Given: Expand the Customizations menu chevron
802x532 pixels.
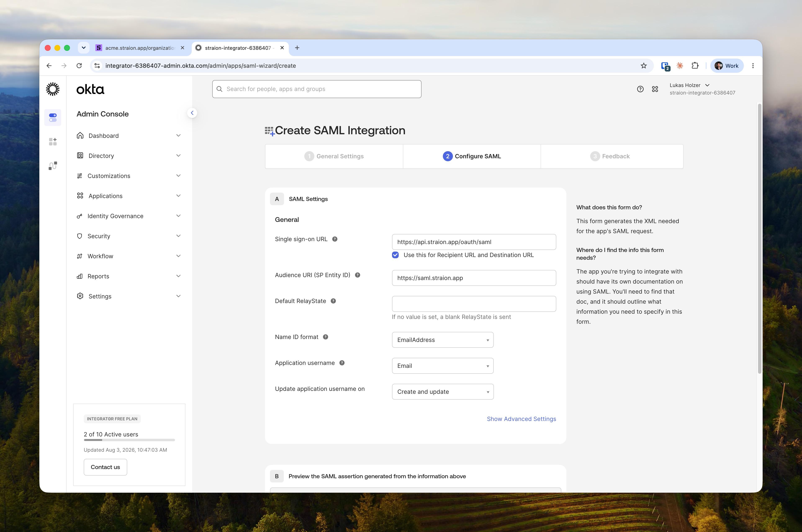Looking at the screenshot, I should 178,176.
